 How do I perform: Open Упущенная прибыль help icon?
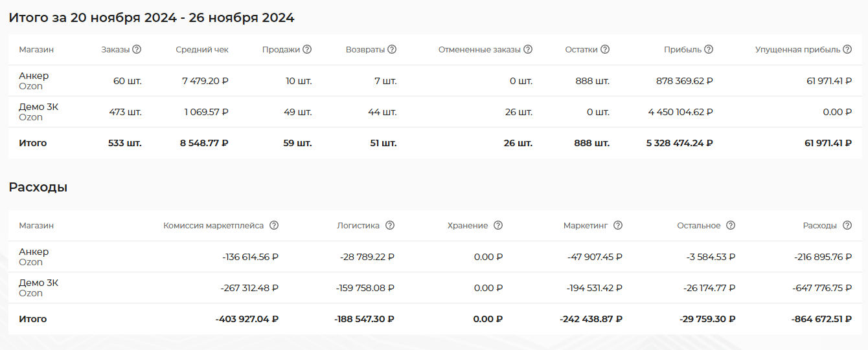pos(847,50)
